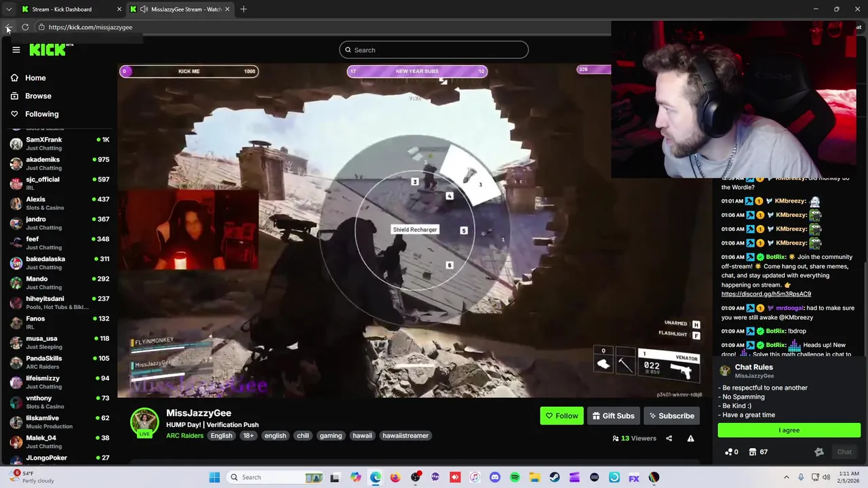
Task: Report stream with warning triangle icon
Action: pos(690,439)
